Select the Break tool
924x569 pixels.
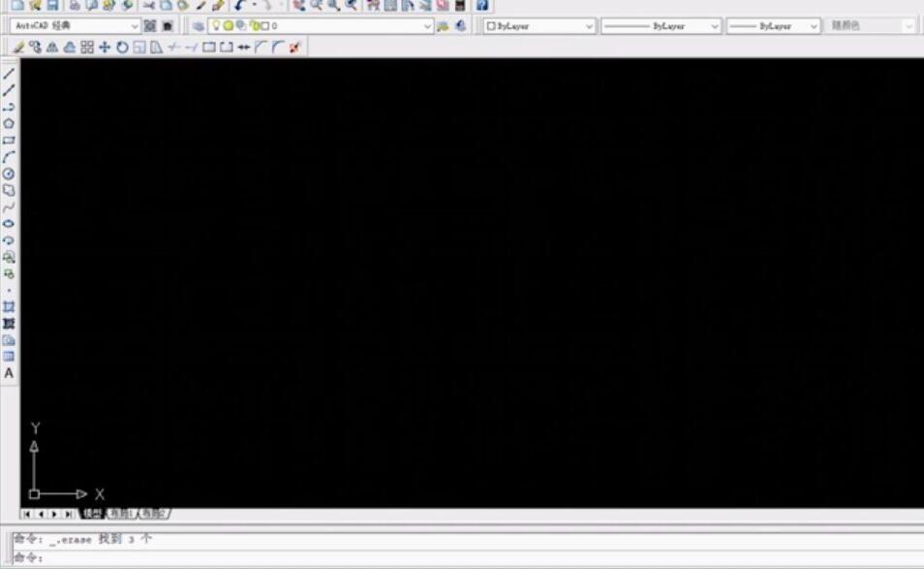point(226,47)
